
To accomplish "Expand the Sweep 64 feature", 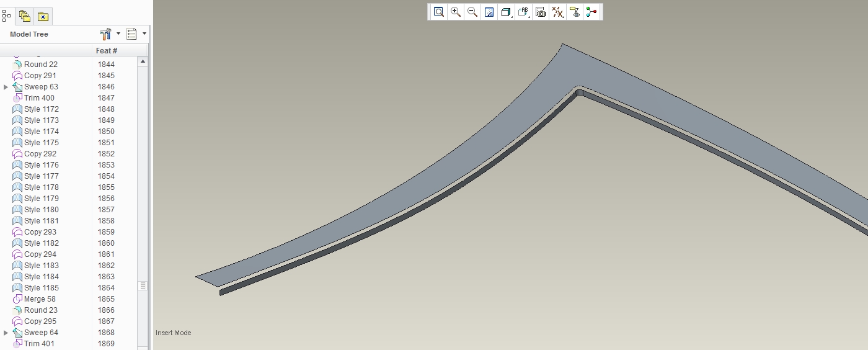I will (6, 333).
